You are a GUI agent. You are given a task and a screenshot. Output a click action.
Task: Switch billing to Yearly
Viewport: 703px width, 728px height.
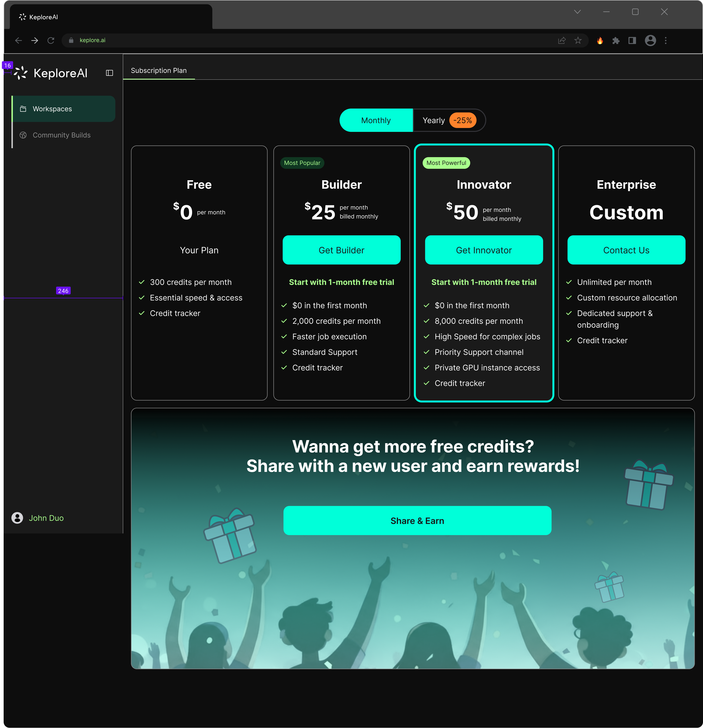pyautogui.click(x=433, y=120)
